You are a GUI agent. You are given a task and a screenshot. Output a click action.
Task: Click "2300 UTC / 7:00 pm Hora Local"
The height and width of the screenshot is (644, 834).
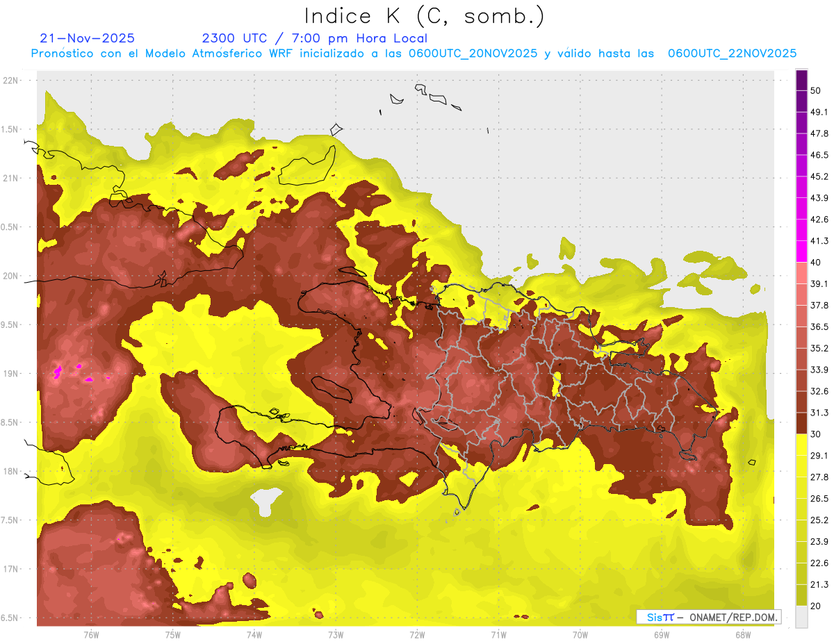pyautogui.click(x=314, y=38)
